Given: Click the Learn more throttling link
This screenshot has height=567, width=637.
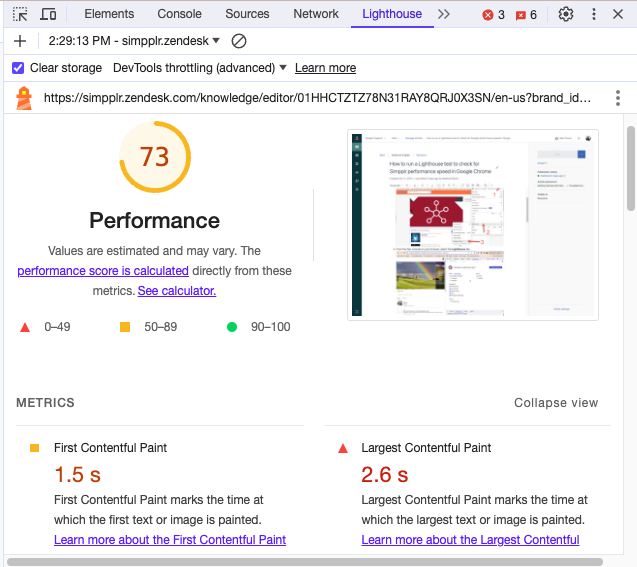Looking at the screenshot, I should click(x=325, y=68).
